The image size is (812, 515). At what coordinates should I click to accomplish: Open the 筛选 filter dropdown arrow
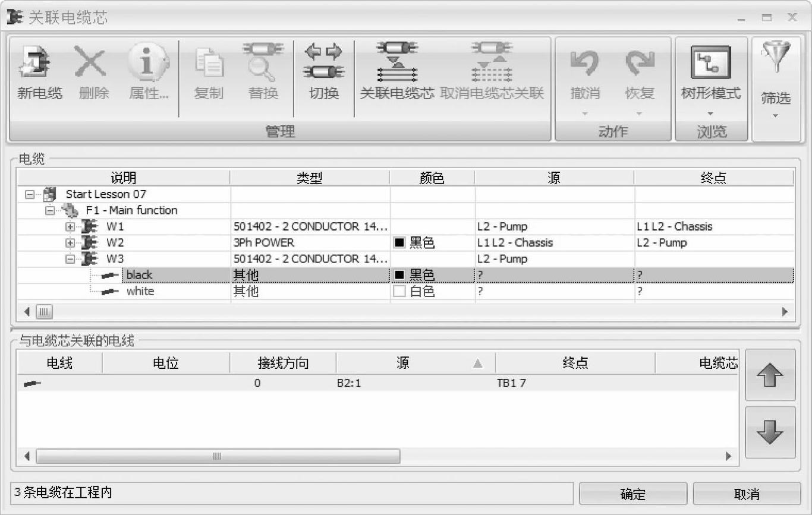776,115
